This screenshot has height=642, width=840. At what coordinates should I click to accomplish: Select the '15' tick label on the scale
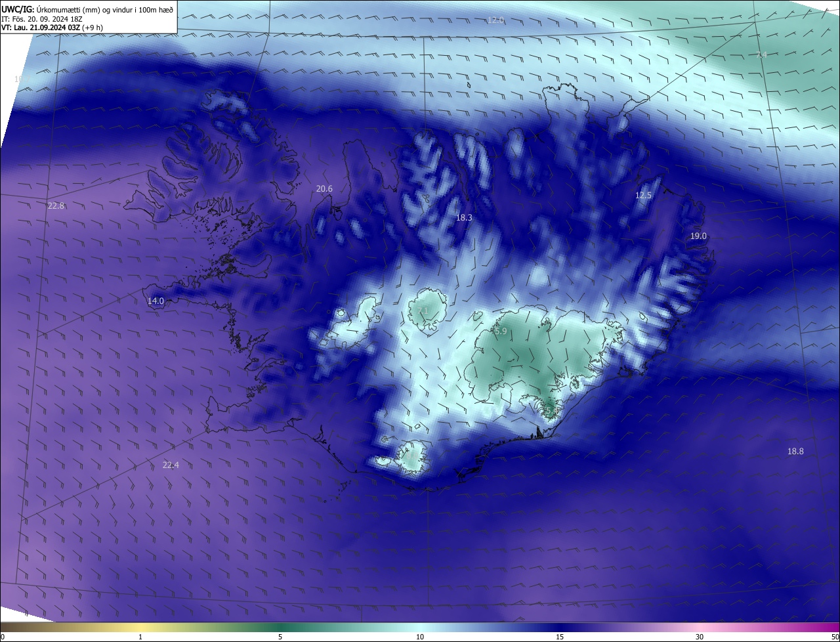[560, 637]
